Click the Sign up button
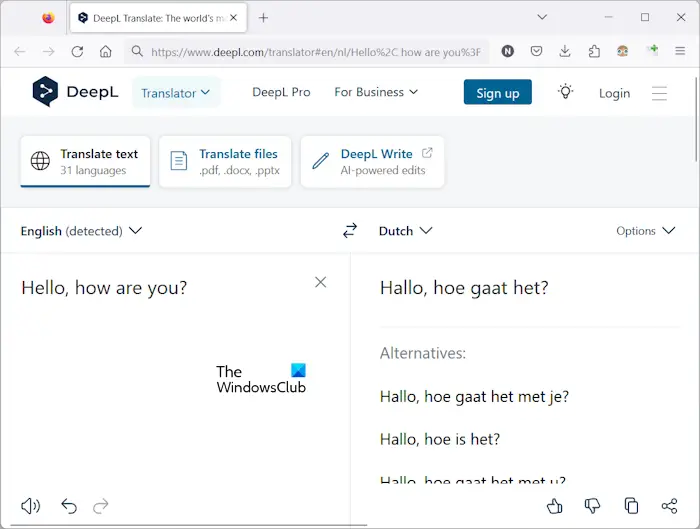The image size is (700, 529). click(x=497, y=93)
